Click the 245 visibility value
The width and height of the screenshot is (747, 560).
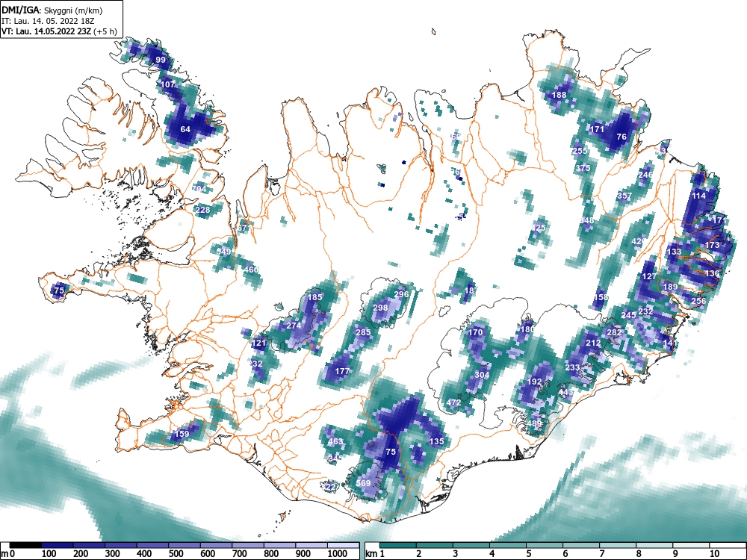pos(628,315)
